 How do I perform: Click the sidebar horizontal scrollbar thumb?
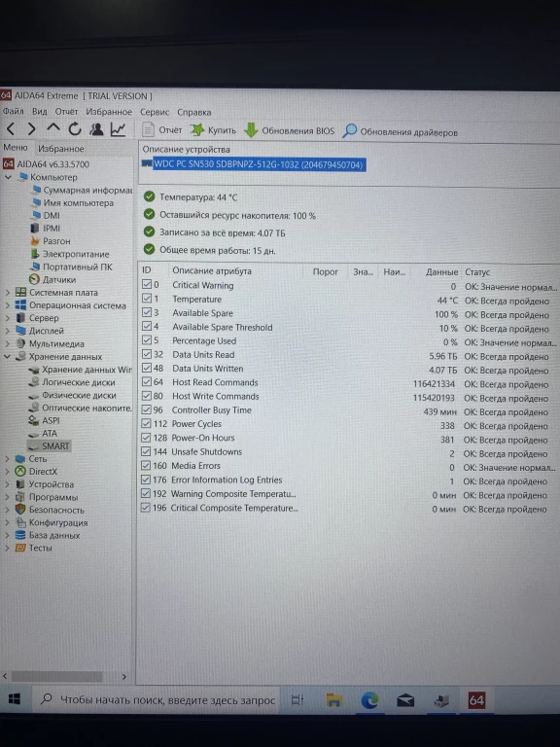[x=56, y=676]
